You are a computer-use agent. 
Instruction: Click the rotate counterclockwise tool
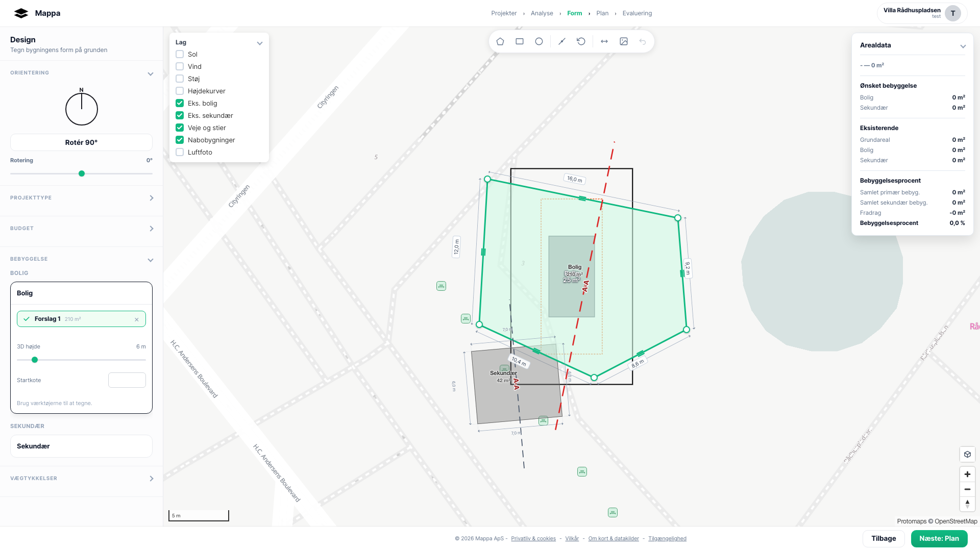coord(581,41)
